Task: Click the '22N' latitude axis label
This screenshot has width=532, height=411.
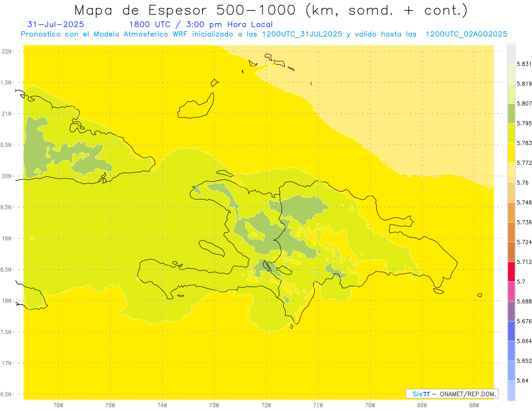Action: 7,51
